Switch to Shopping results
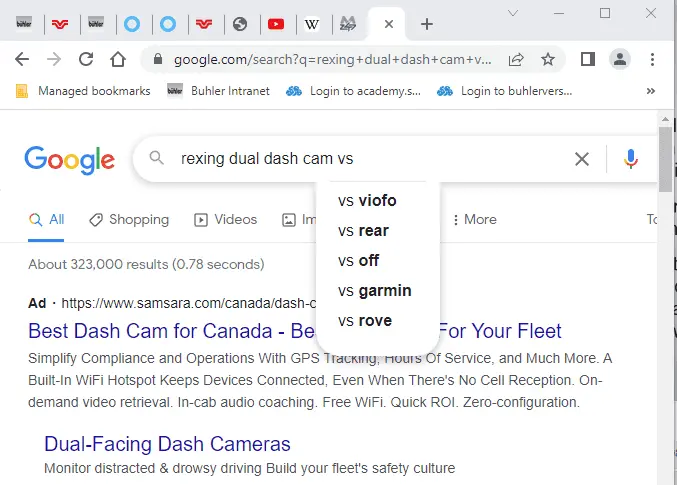This screenshot has height=485, width=677. [x=129, y=220]
